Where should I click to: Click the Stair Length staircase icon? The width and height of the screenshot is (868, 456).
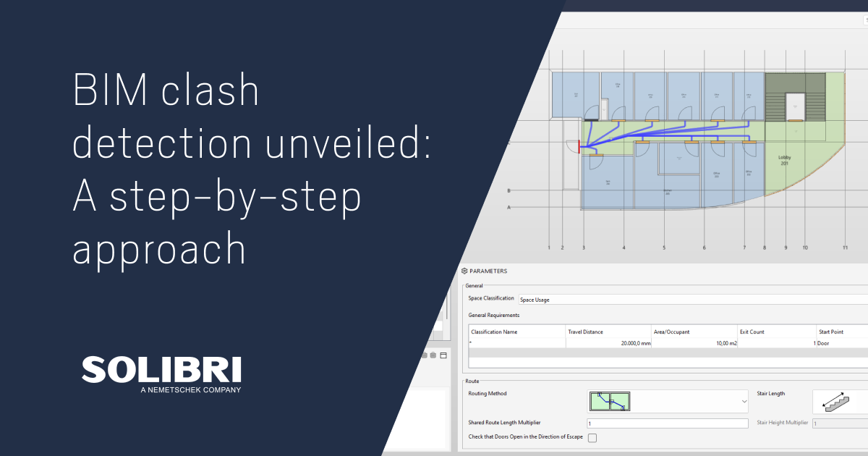[838, 402]
